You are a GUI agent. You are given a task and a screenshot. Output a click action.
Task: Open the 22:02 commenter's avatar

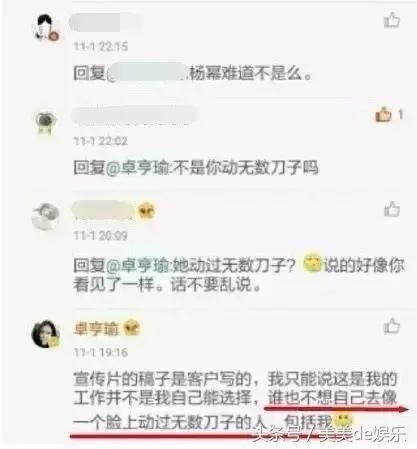click(x=46, y=122)
